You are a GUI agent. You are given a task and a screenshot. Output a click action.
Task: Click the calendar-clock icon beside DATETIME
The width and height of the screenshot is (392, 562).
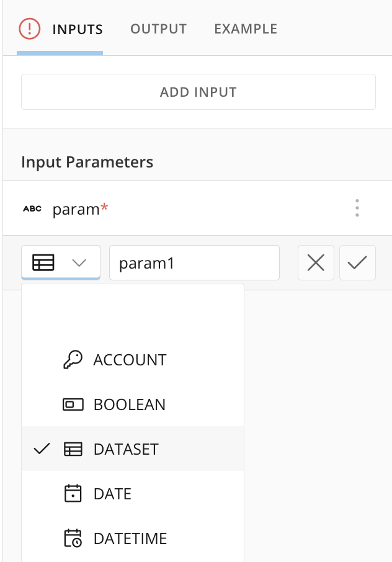[73, 538]
